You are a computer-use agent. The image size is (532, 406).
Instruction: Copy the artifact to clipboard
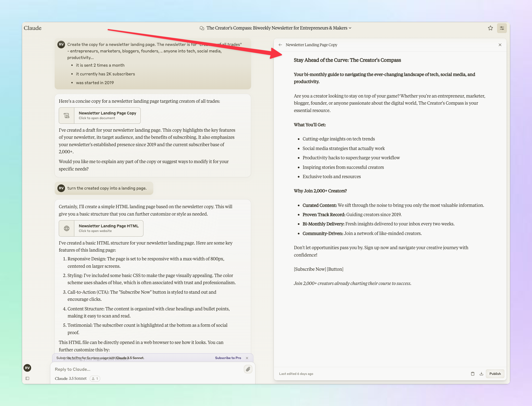[472, 373]
